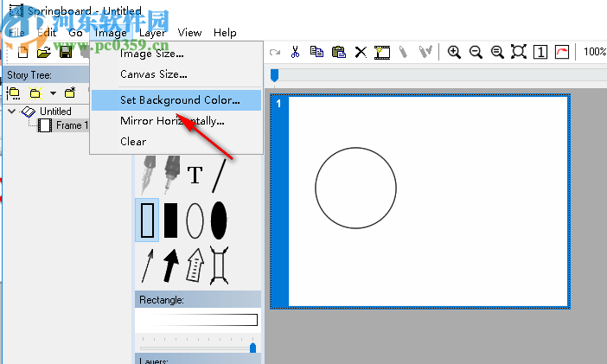Click the Delete X toolbar icon

361,52
